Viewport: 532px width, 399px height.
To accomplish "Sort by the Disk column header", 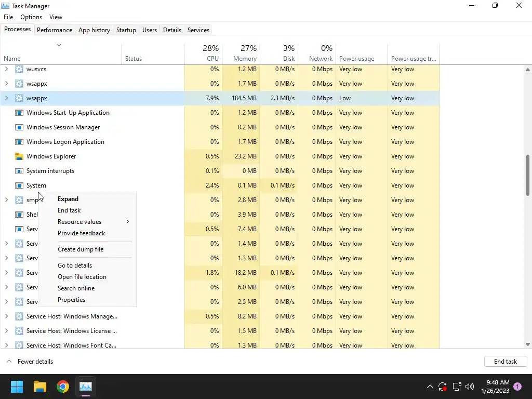I will pos(279,54).
